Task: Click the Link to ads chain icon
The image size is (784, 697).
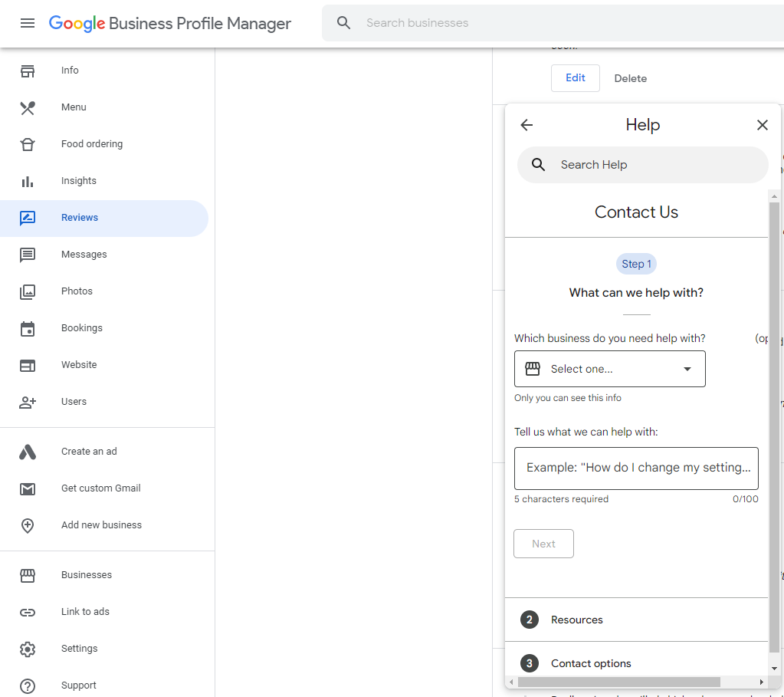Action: (x=28, y=612)
